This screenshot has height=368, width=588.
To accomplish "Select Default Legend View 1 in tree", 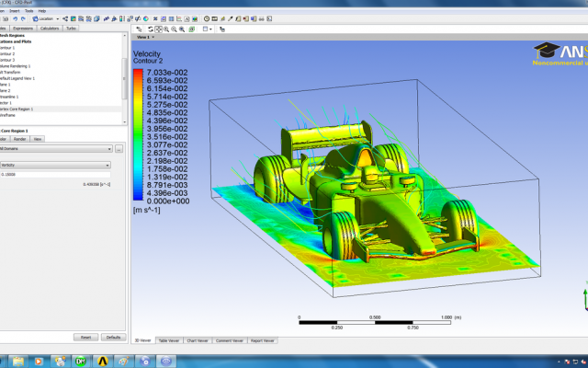I will coord(17,78).
